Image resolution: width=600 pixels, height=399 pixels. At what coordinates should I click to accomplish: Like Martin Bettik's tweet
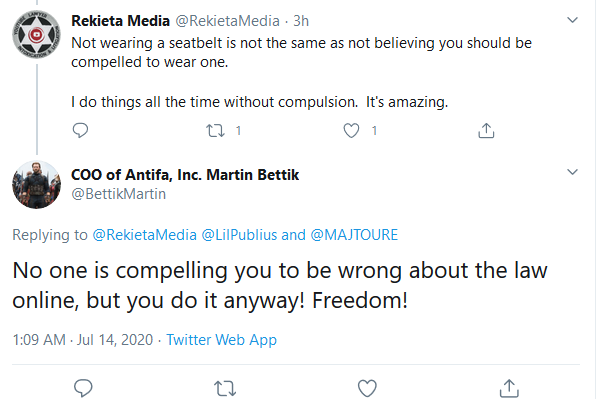coord(367,388)
